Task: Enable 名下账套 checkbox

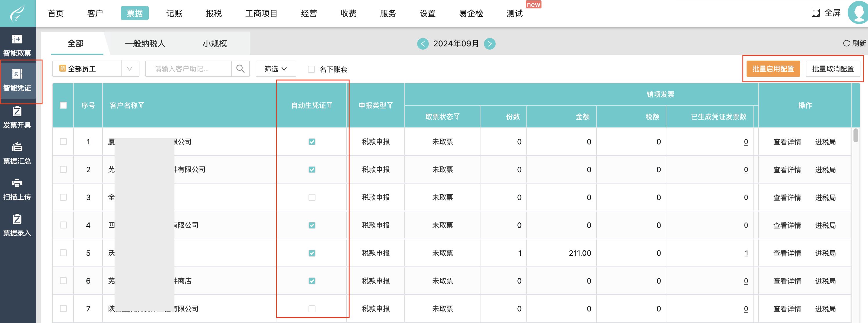Action: click(x=311, y=69)
